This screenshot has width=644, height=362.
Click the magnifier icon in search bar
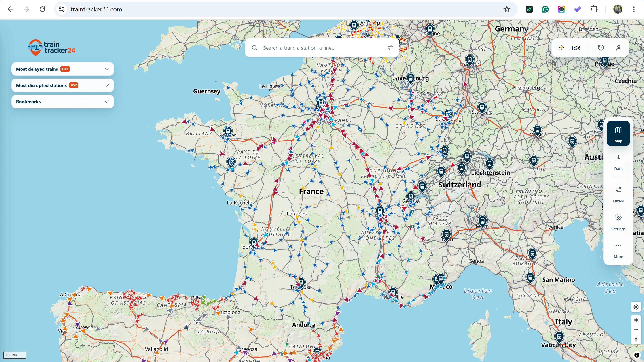coord(254,48)
